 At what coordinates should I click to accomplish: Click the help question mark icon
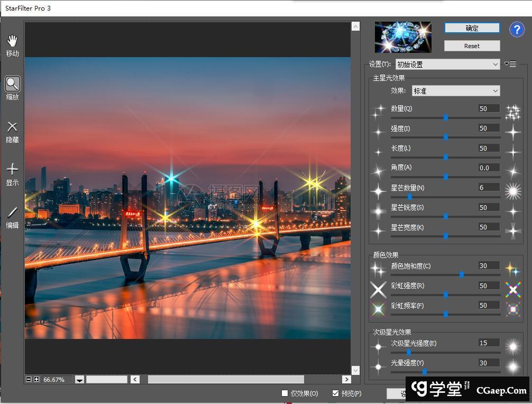pos(517,30)
